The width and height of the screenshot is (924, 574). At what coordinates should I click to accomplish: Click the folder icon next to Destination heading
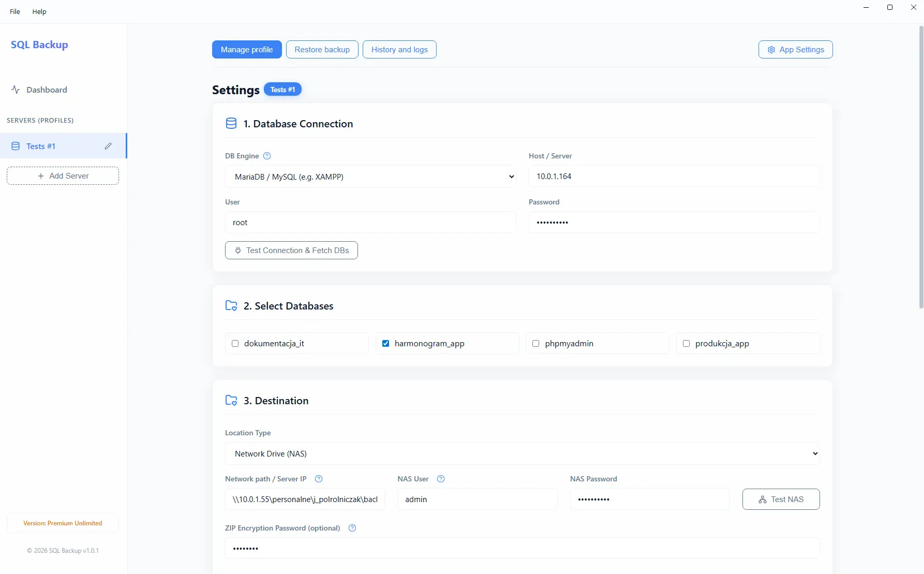(231, 400)
